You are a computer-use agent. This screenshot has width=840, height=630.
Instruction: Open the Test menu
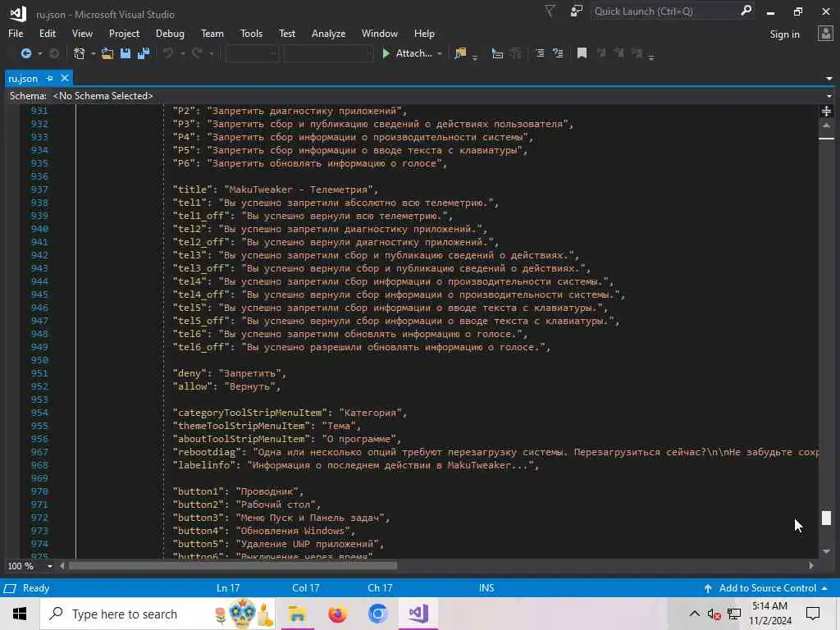tap(286, 33)
